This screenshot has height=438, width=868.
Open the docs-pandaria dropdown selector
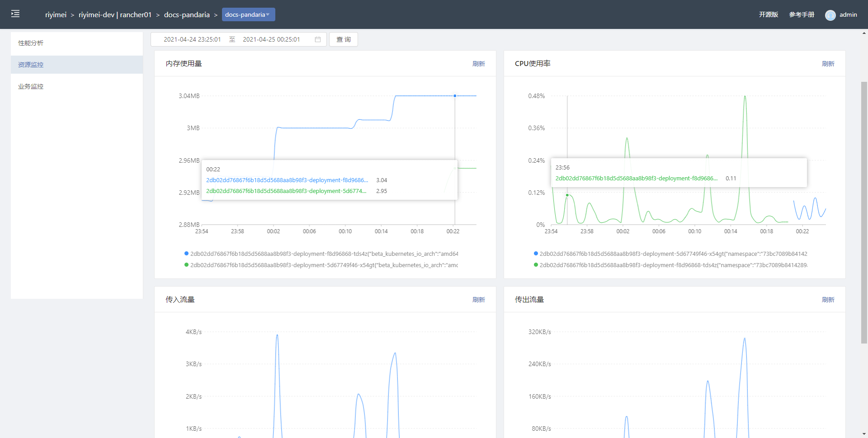[x=248, y=14]
